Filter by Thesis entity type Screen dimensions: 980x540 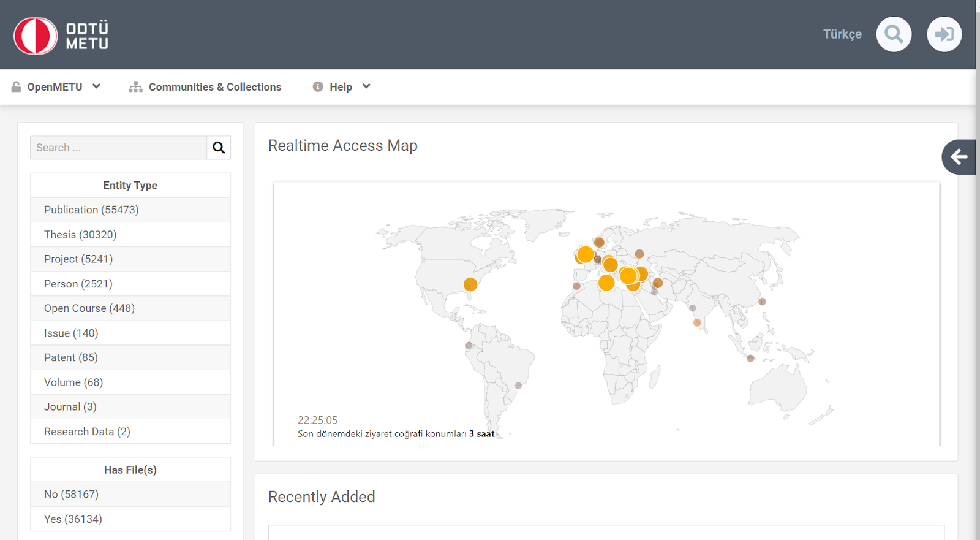pos(80,235)
